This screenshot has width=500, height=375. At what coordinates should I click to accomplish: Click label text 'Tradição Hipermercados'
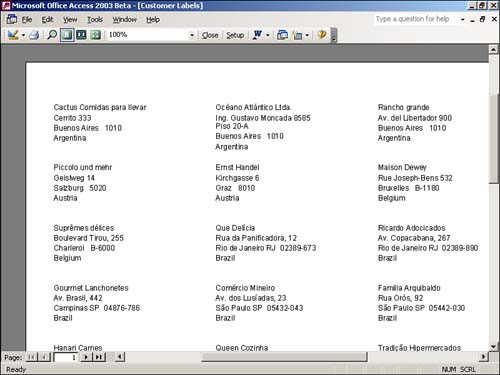point(419,348)
